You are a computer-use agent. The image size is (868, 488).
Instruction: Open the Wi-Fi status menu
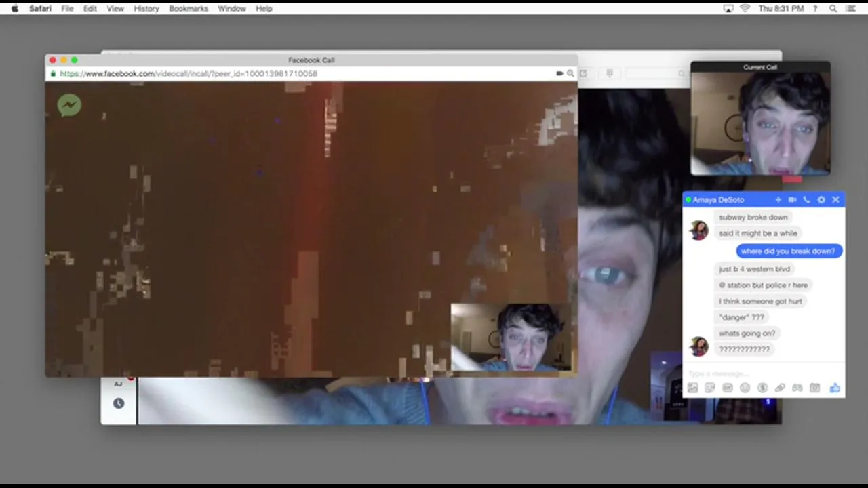point(745,8)
